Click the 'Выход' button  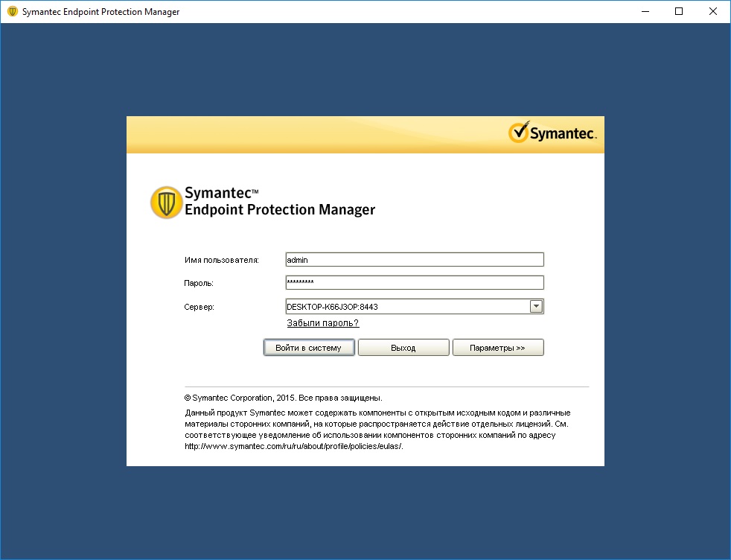point(403,347)
